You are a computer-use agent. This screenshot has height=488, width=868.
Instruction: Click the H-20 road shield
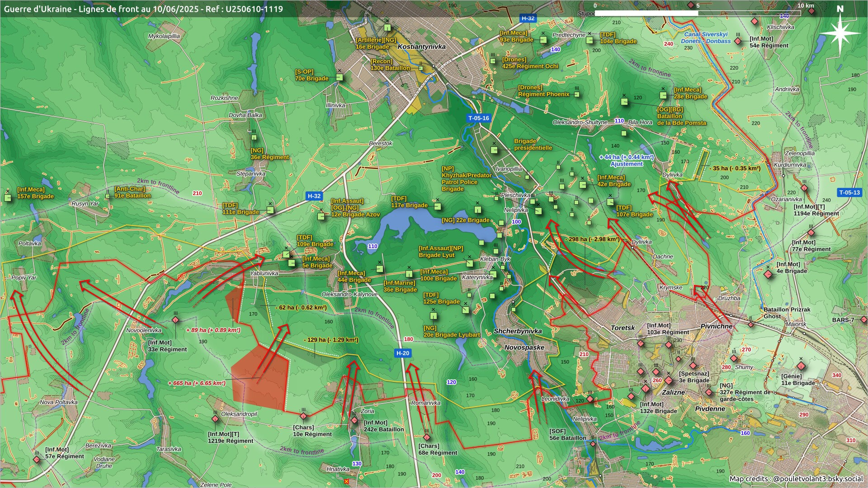402,353
